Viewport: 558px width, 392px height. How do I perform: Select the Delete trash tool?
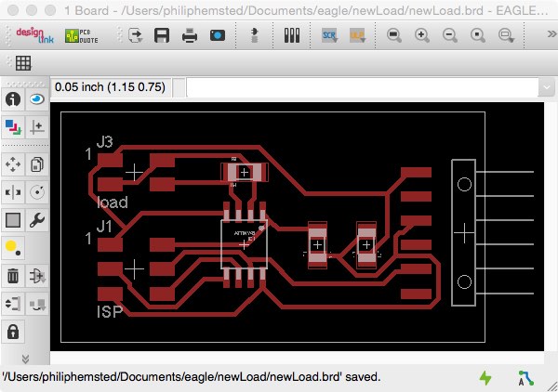tap(13, 276)
